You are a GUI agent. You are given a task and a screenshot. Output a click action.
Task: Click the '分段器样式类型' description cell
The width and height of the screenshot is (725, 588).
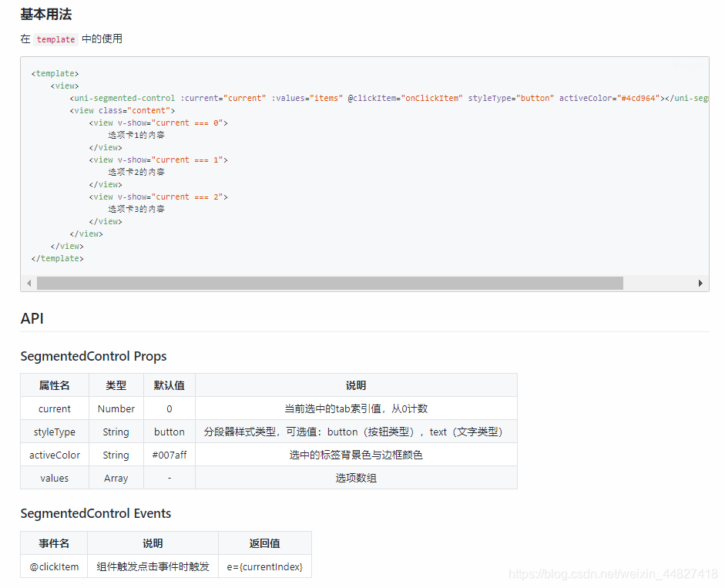[x=356, y=432]
